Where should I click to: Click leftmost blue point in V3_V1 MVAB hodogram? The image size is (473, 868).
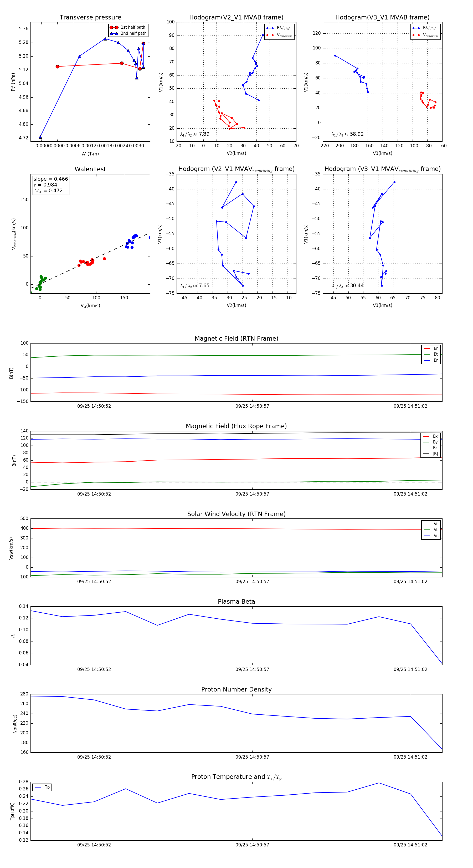pos(335,55)
